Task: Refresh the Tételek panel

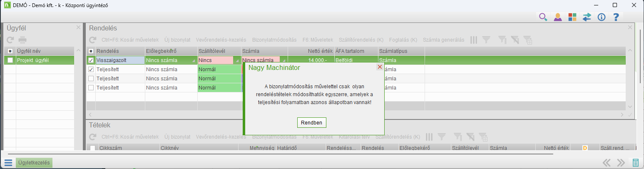Action: 93,137
